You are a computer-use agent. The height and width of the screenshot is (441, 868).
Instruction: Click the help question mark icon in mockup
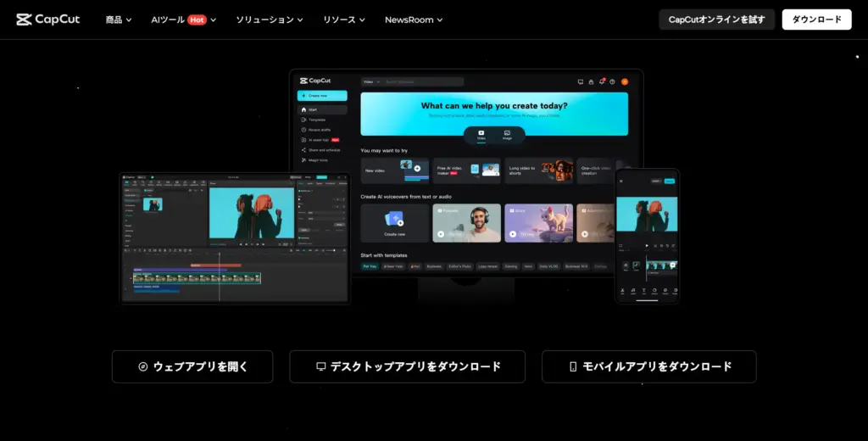pos(611,81)
